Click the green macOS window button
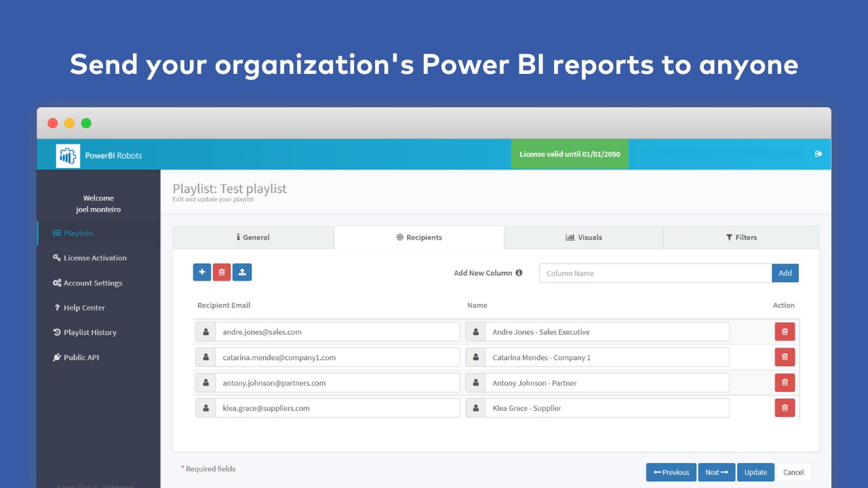The image size is (868, 488). (x=86, y=123)
